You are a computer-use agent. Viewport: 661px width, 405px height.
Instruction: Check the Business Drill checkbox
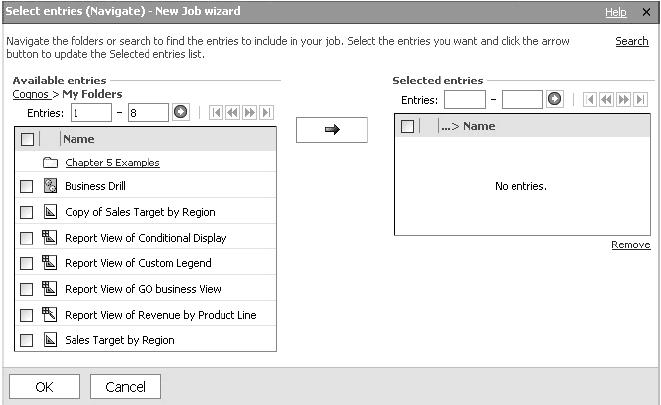pyautogui.click(x=27, y=186)
